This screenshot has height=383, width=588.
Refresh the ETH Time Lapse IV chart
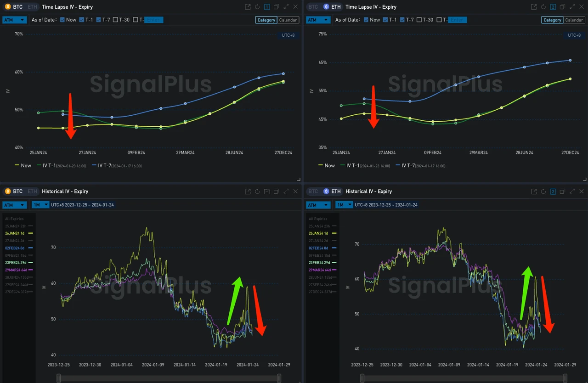click(543, 7)
